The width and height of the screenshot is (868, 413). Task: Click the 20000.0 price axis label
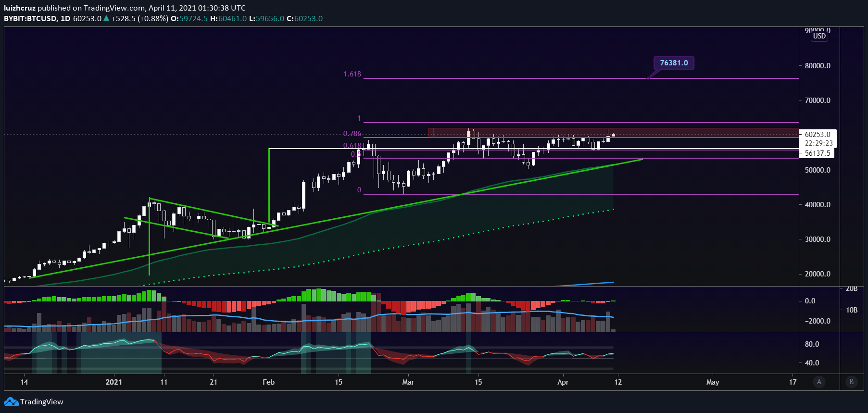click(818, 274)
